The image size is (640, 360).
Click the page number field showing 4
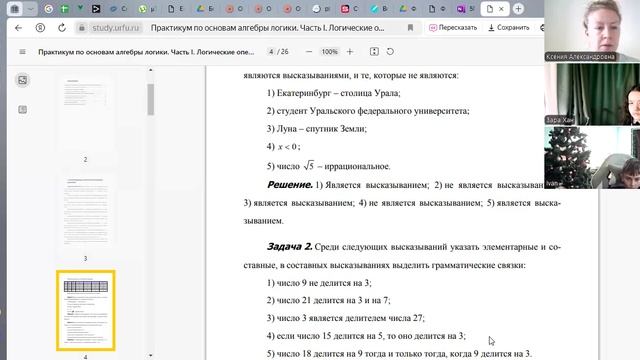(x=271, y=52)
